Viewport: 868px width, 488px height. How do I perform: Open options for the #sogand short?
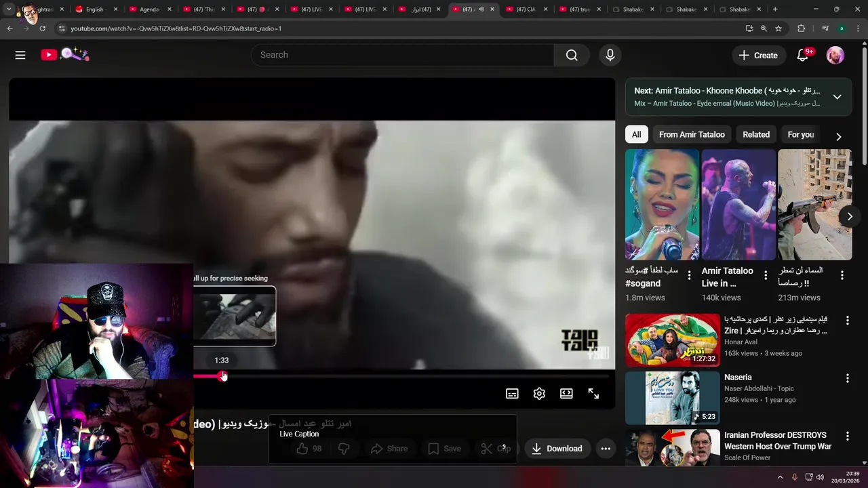tap(689, 275)
